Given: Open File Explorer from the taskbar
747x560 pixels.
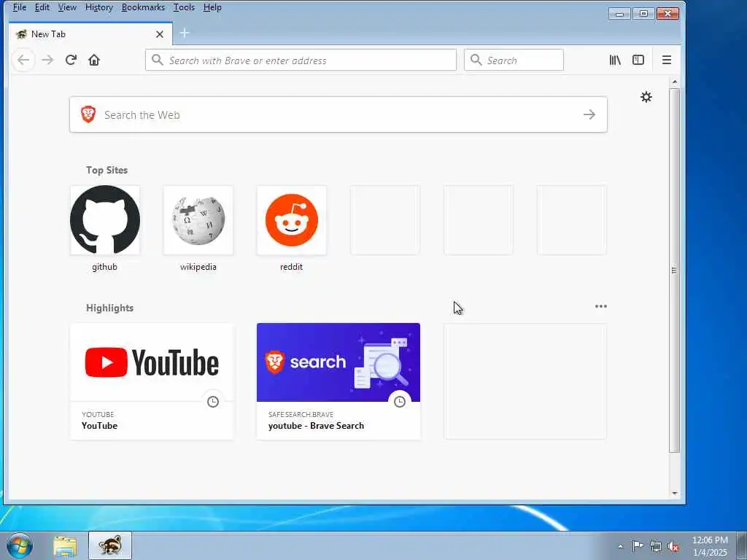Looking at the screenshot, I should pyautogui.click(x=65, y=546).
